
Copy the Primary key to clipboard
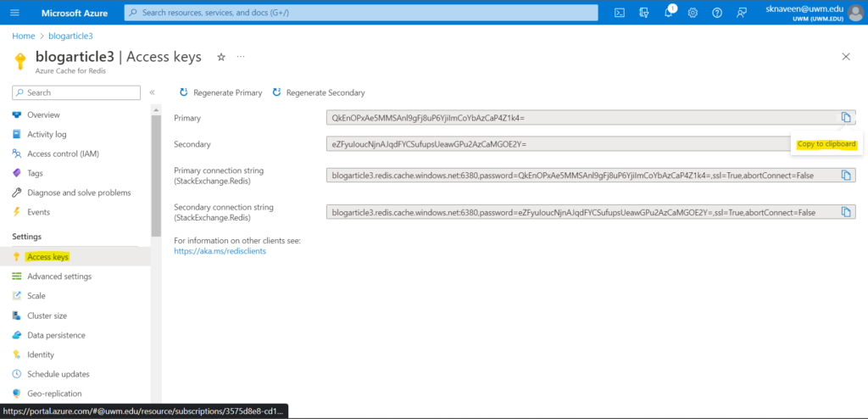(x=846, y=117)
